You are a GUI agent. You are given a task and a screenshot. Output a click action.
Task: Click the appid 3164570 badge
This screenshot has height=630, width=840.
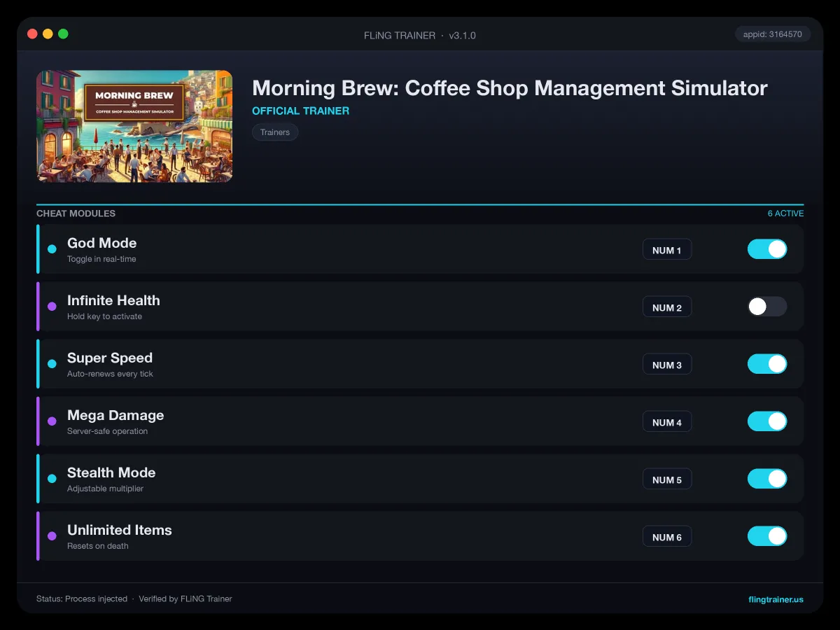(x=773, y=34)
